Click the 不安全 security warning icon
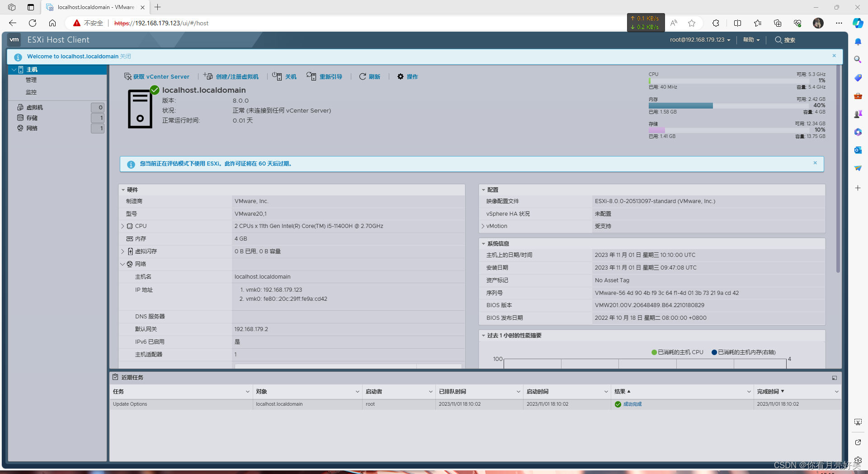Image resolution: width=868 pixels, height=474 pixels. (77, 23)
